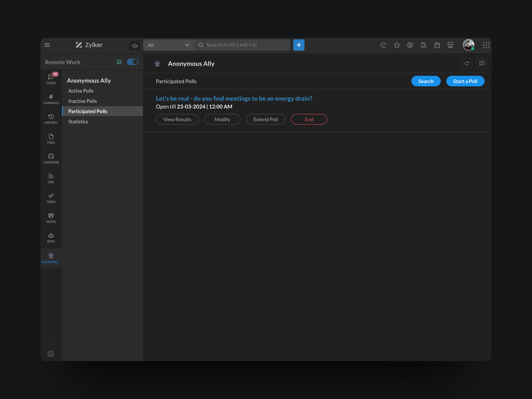Refresh Anonymous Ally using reload icon

click(x=467, y=63)
